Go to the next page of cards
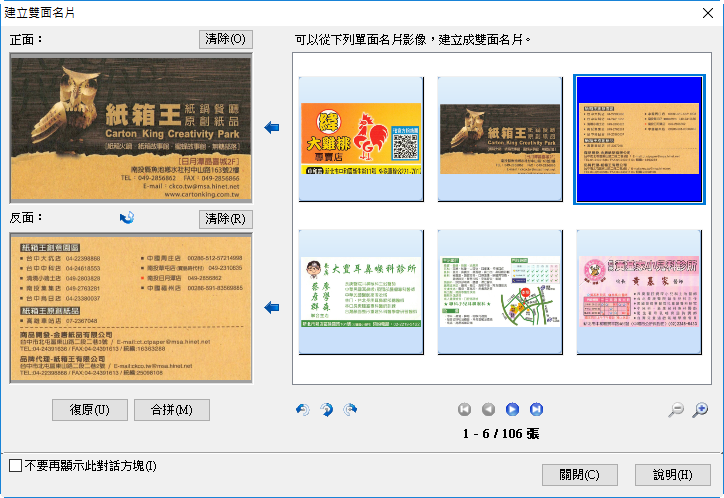The image size is (724, 498). [x=512, y=409]
